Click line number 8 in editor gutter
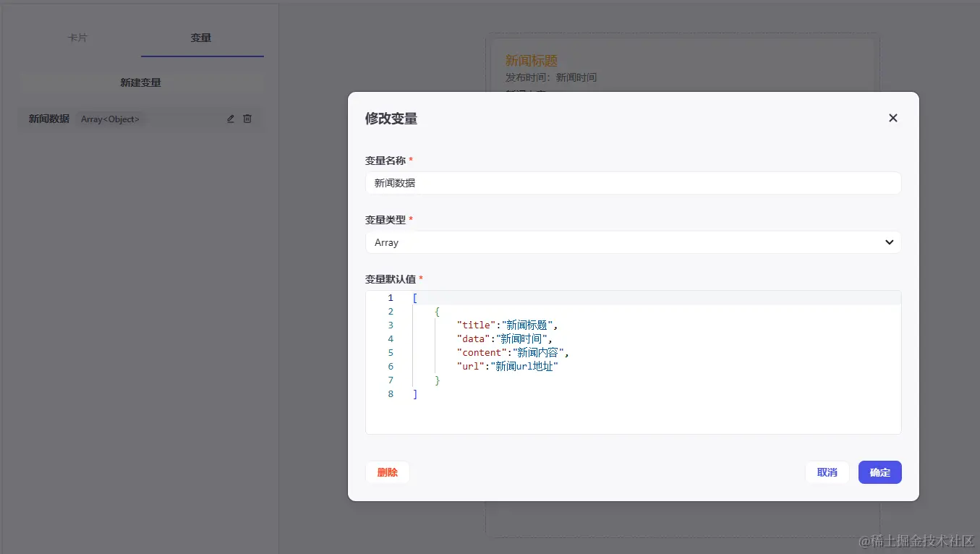Viewport: 980px width, 554px height. 391,393
